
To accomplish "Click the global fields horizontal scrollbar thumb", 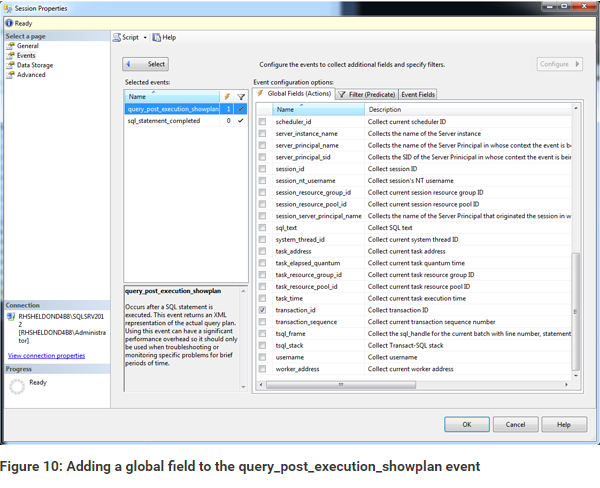I will tap(341, 385).
